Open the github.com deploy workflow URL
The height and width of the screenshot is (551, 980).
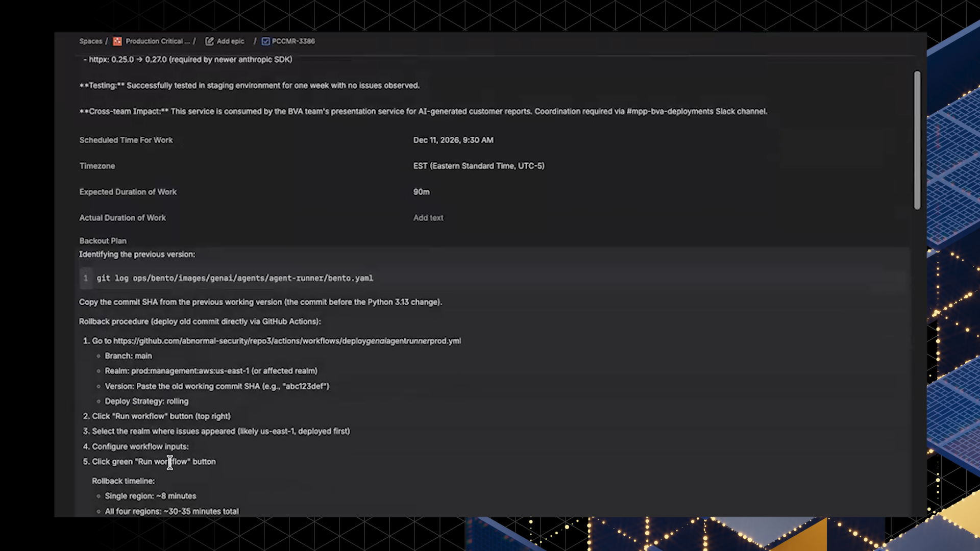tap(287, 341)
